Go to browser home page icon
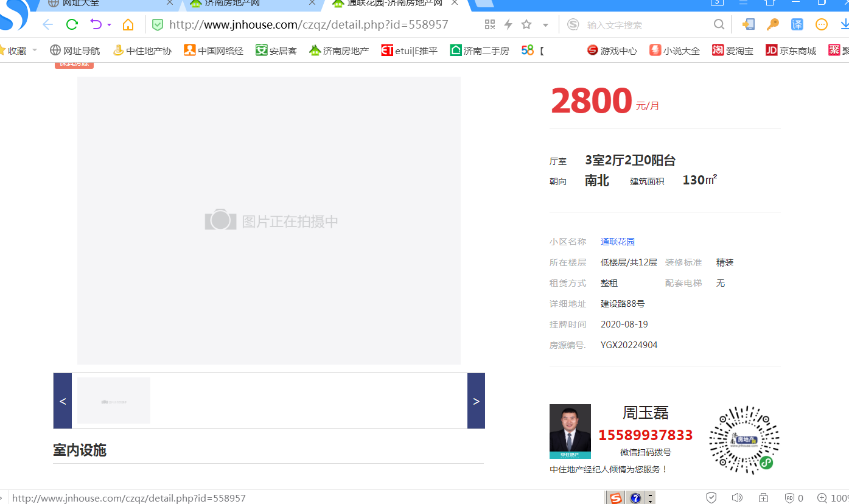The image size is (849, 504). (128, 25)
